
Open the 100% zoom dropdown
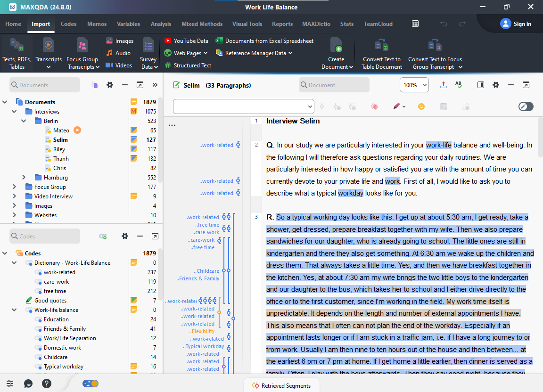coord(414,85)
